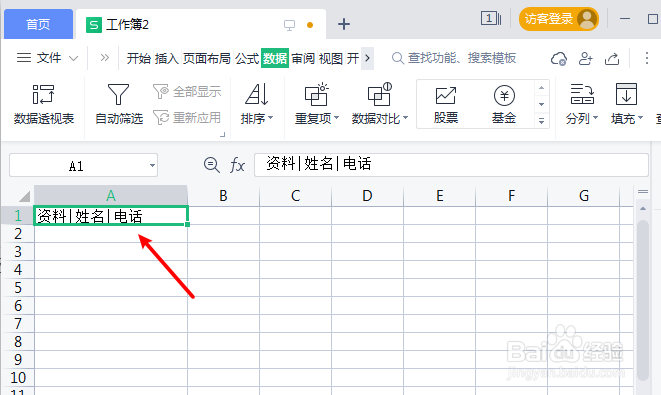The width and height of the screenshot is (661, 395).
Task: Click the fx insert function icon
Action: [237, 165]
